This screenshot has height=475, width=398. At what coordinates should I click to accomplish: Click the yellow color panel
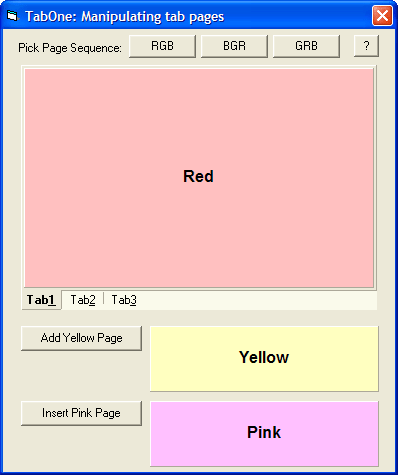(264, 359)
